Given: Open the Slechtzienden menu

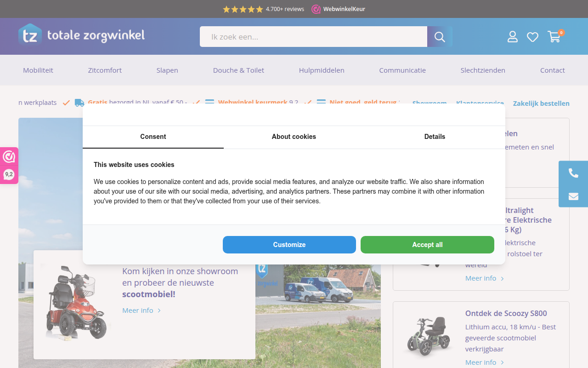Looking at the screenshot, I should (483, 70).
